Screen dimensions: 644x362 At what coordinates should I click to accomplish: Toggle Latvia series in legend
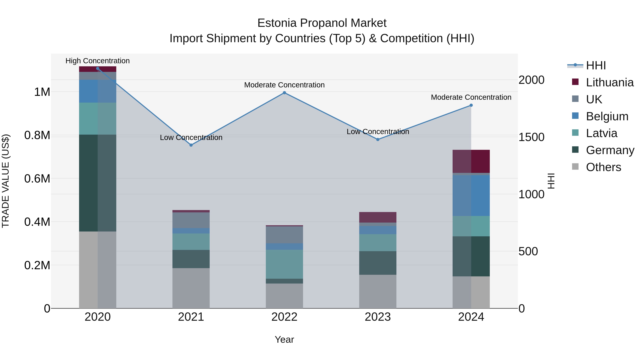click(x=594, y=133)
